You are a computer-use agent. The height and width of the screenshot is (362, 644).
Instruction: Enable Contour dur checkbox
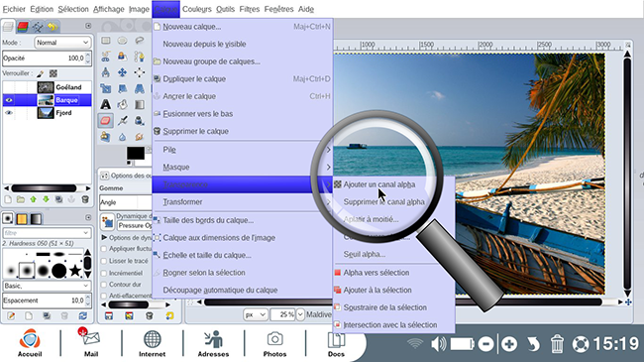[104, 285]
